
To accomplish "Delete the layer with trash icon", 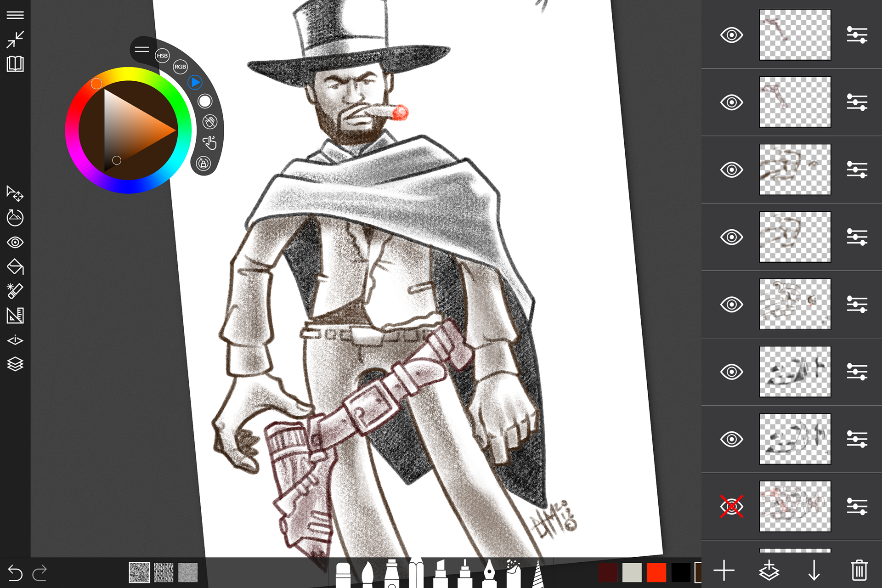I will [859, 571].
